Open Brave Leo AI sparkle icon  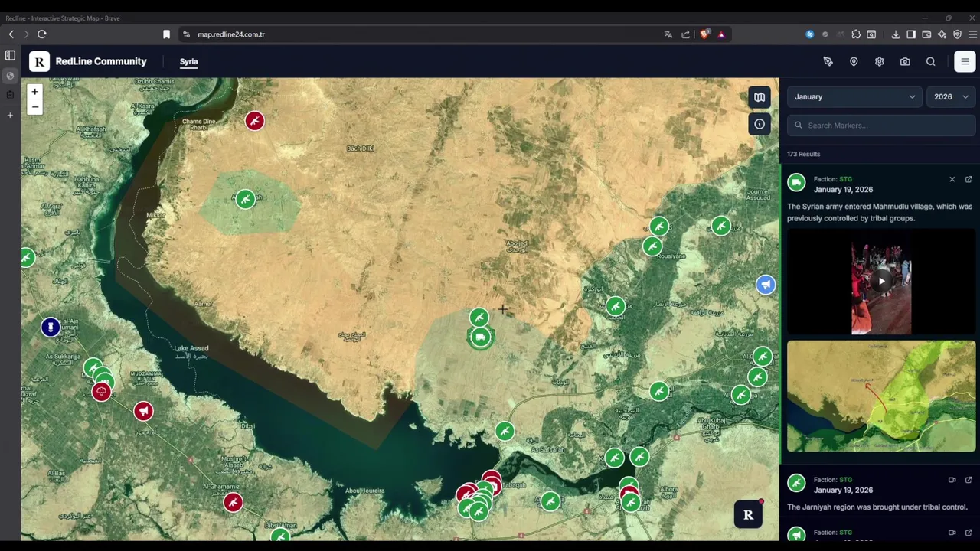[942, 34]
